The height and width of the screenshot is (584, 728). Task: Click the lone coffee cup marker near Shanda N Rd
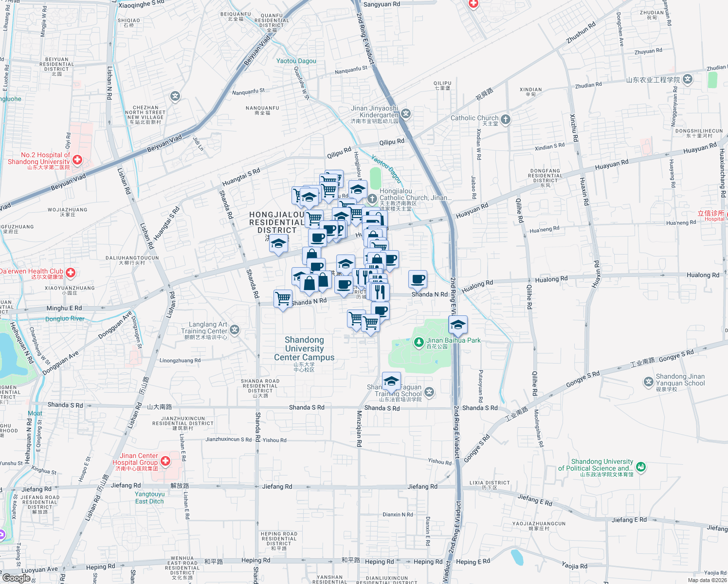point(418,278)
